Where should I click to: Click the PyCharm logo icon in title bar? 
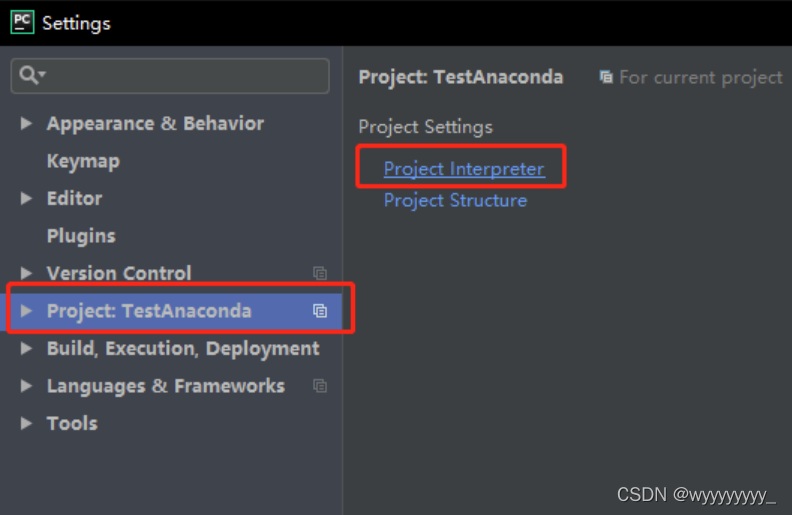[22, 22]
